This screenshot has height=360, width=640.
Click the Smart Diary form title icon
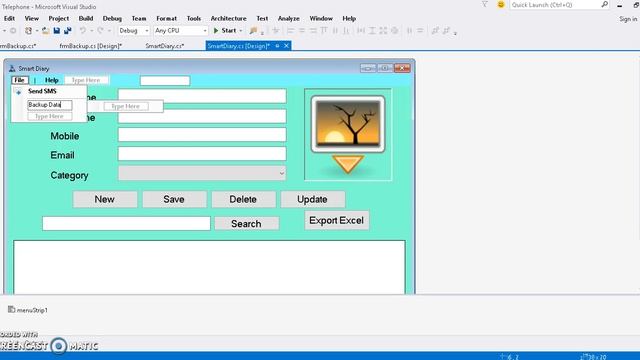point(12,69)
